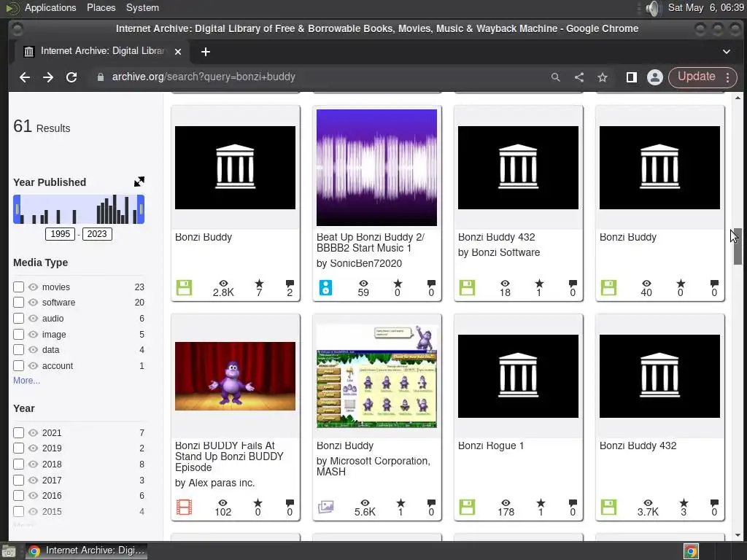Check the software media type filter

[18, 303]
